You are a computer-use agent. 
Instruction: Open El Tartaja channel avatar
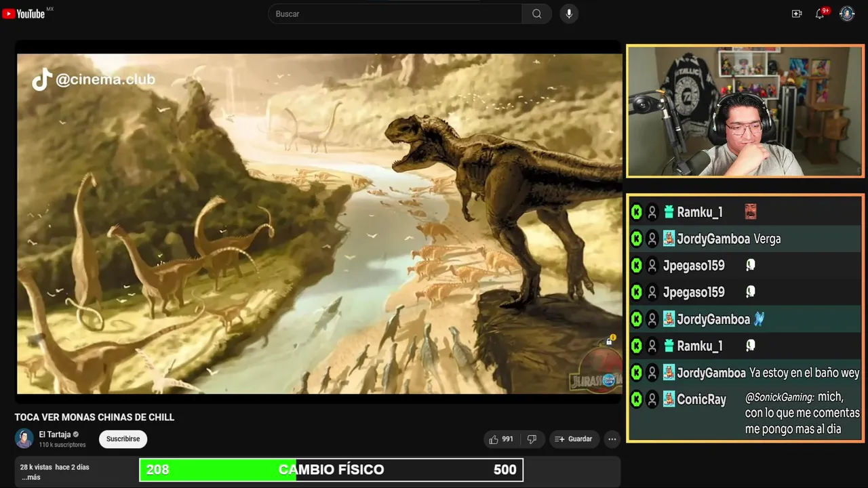coord(24,439)
